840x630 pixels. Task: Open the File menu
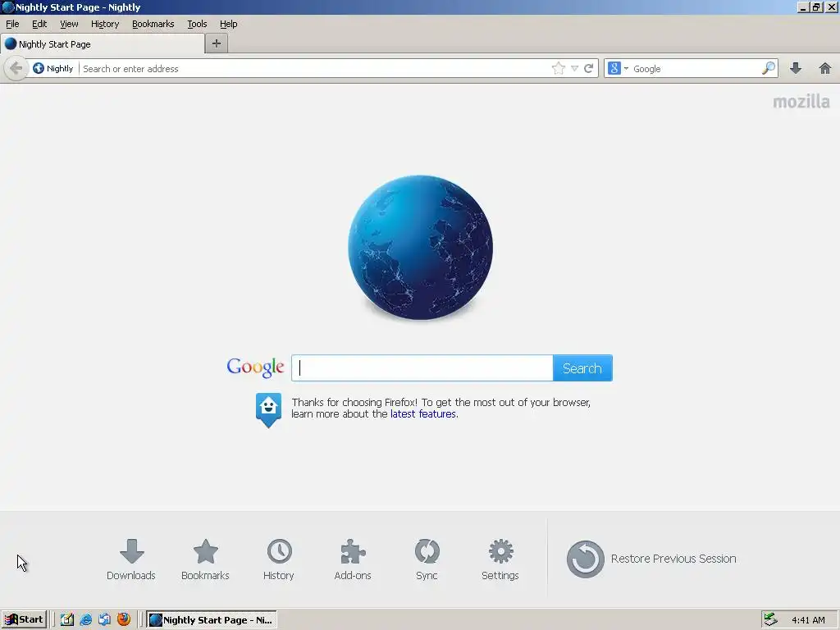[12, 24]
